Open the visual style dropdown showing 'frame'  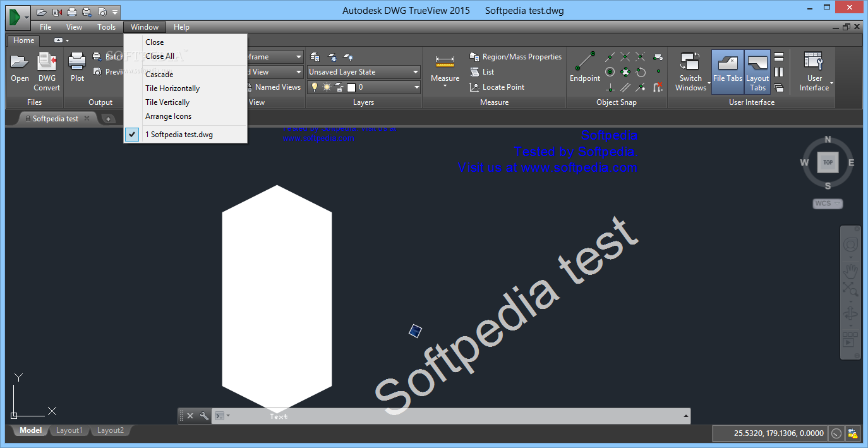[275, 57]
